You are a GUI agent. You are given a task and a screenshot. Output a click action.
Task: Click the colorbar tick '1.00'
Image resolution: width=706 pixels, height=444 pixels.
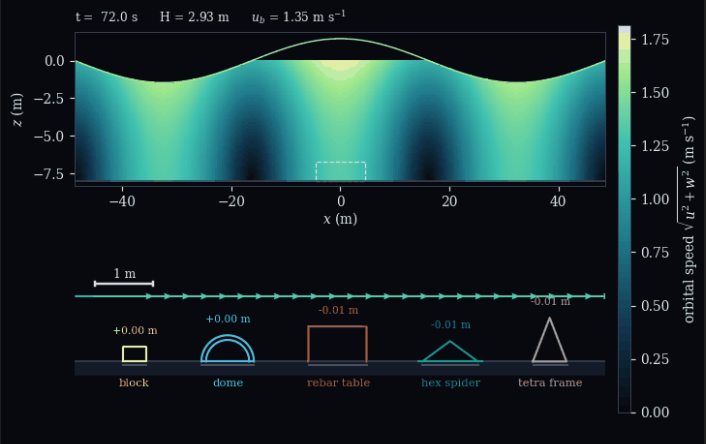pos(655,199)
